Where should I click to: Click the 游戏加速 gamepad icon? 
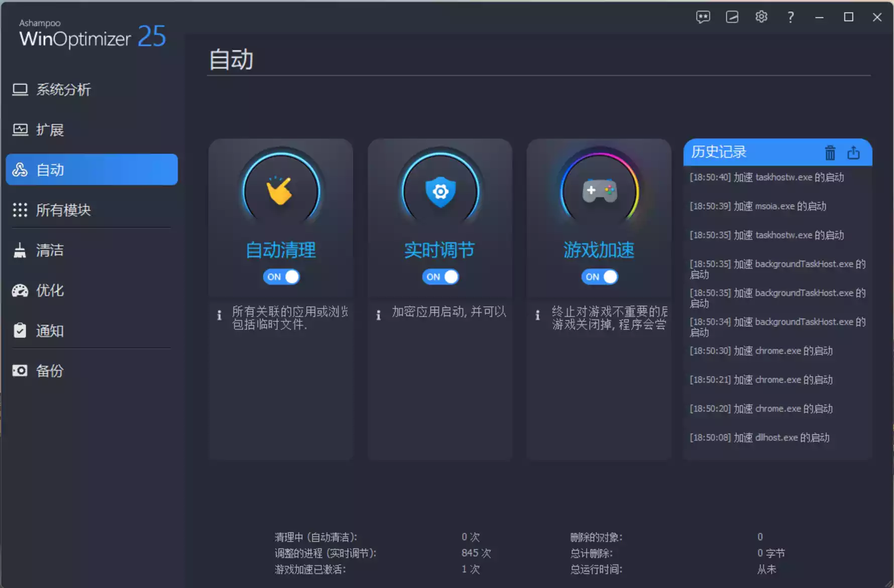pos(599,191)
